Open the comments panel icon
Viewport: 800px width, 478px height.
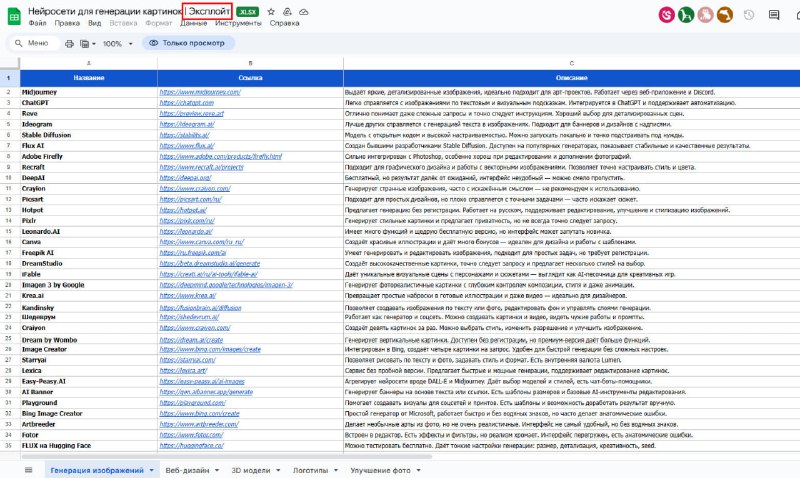coord(773,15)
